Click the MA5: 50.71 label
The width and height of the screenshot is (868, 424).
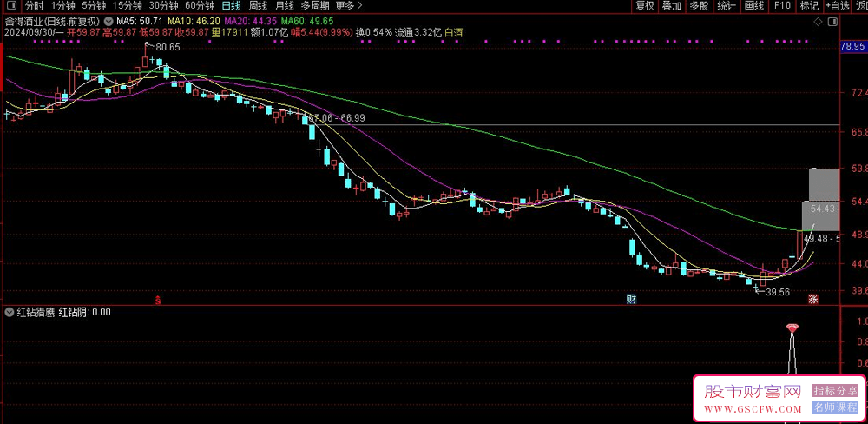138,21
